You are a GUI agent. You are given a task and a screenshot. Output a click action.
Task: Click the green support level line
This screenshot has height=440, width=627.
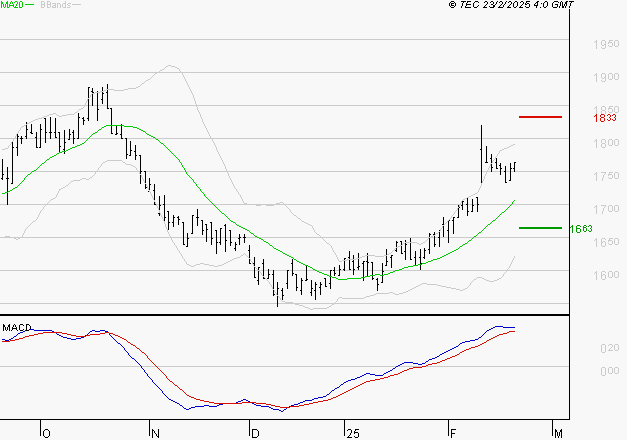[x=540, y=228]
